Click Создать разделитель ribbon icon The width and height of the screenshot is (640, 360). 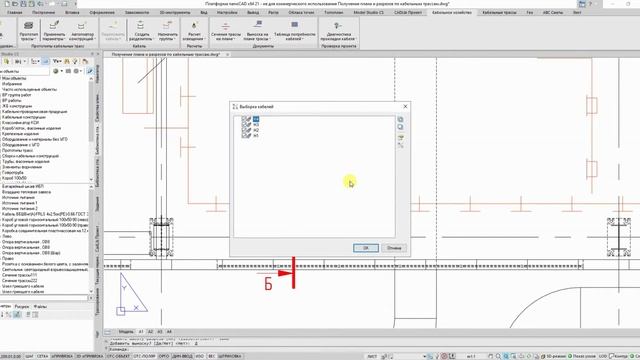click(140, 26)
